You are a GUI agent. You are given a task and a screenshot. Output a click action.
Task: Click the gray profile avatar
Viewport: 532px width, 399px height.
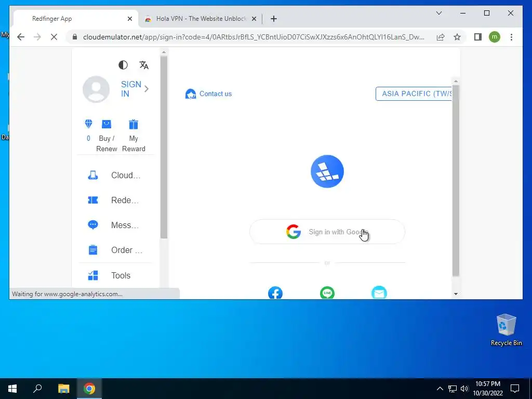tap(96, 89)
